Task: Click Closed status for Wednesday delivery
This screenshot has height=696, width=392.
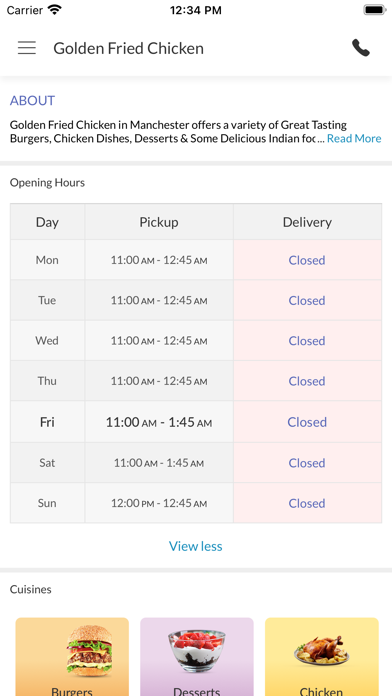Action: tap(307, 341)
